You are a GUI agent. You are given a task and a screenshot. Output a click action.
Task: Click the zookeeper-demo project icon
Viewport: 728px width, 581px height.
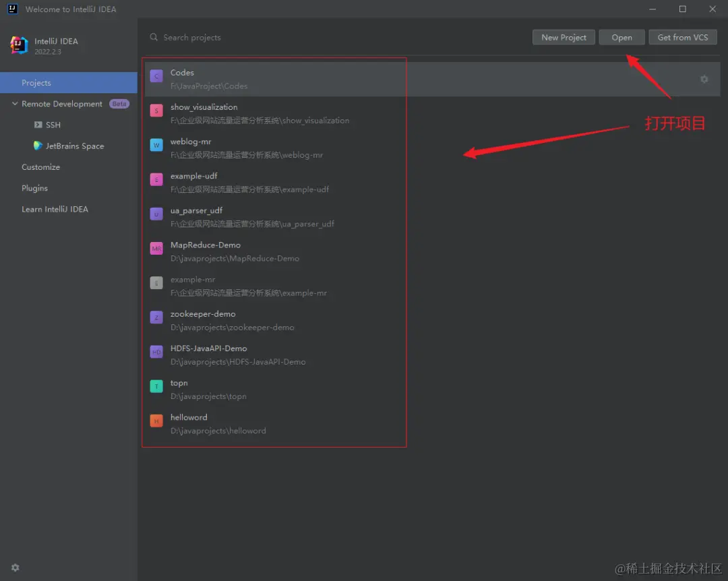click(156, 317)
